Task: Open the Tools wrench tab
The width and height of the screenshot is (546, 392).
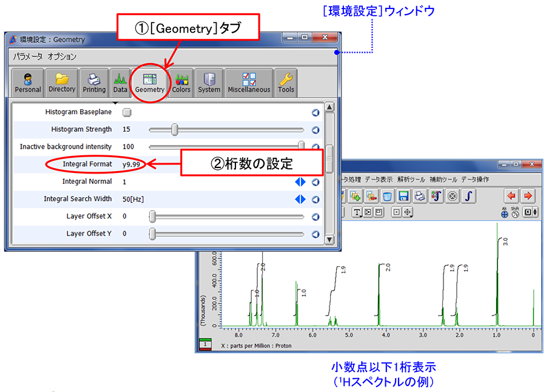Action: point(286,83)
